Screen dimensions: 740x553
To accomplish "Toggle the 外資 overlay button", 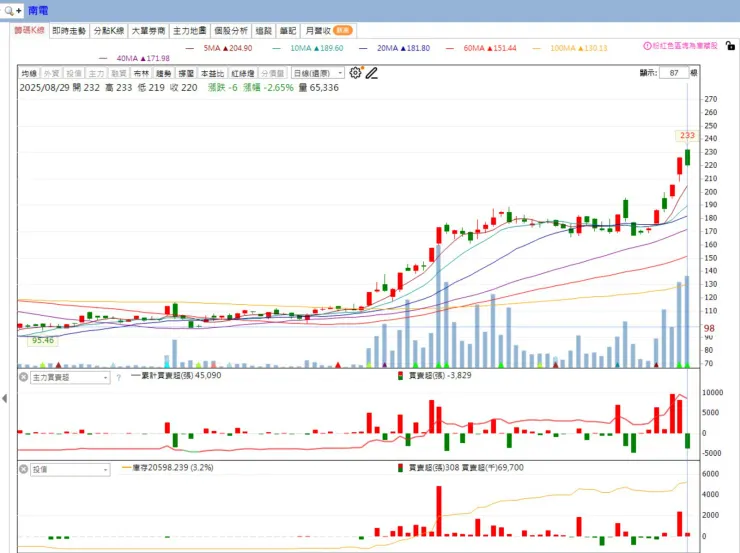I will point(51,73).
